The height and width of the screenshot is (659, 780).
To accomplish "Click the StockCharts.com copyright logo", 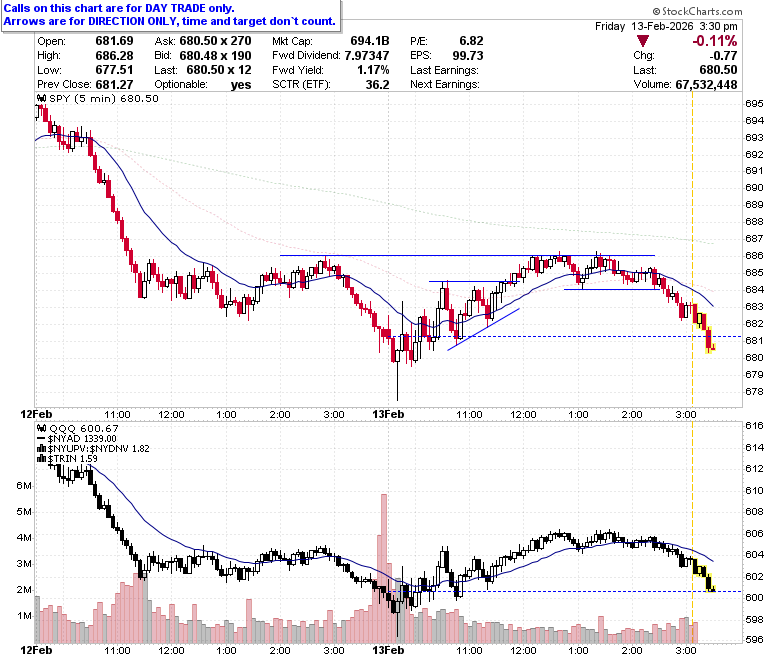I will tap(697, 11).
